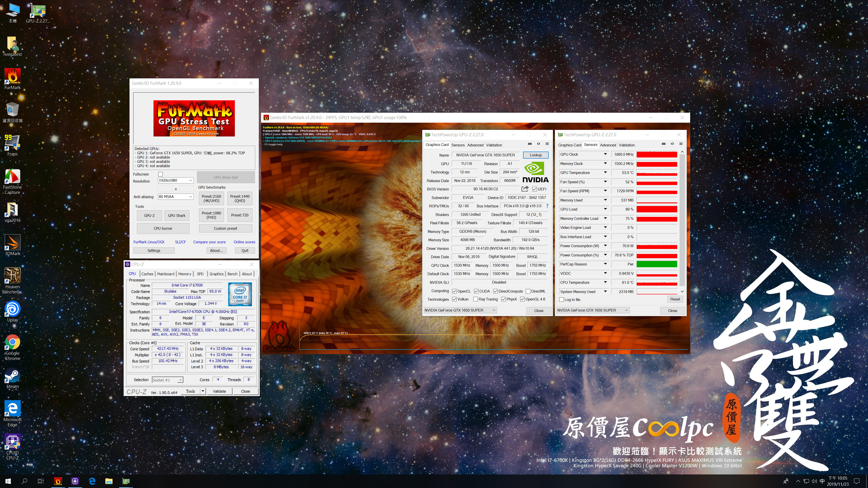Toggle the UEFI checkbox in GPU-Z

pos(534,189)
